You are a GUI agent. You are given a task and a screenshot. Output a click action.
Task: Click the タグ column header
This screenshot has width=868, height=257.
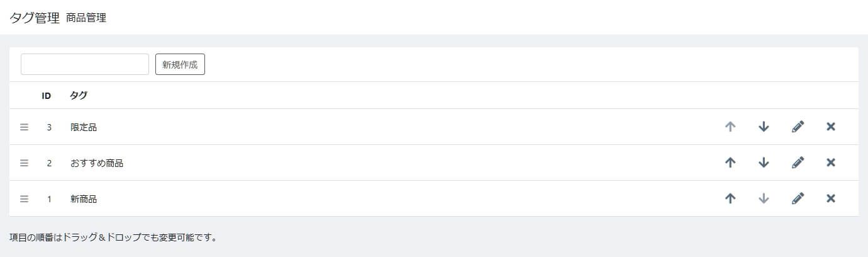click(79, 96)
